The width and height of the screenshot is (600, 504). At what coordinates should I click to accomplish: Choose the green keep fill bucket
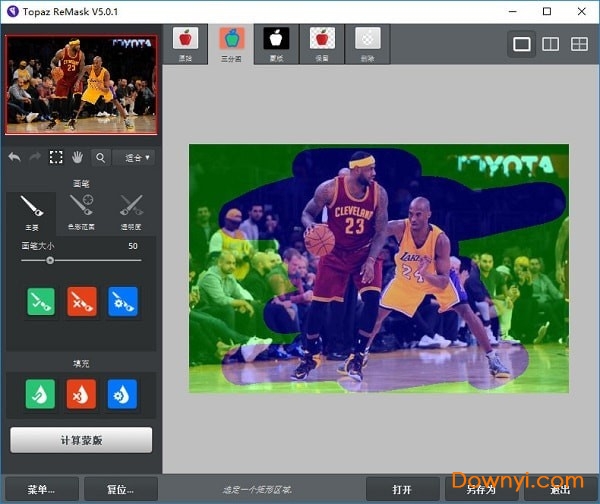pyautogui.click(x=40, y=395)
